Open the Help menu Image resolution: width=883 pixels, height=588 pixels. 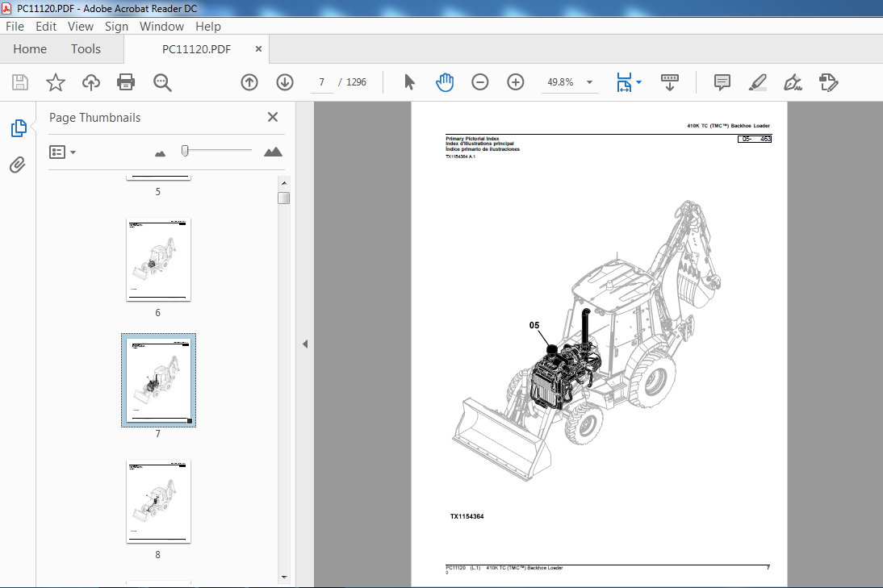pos(207,27)
